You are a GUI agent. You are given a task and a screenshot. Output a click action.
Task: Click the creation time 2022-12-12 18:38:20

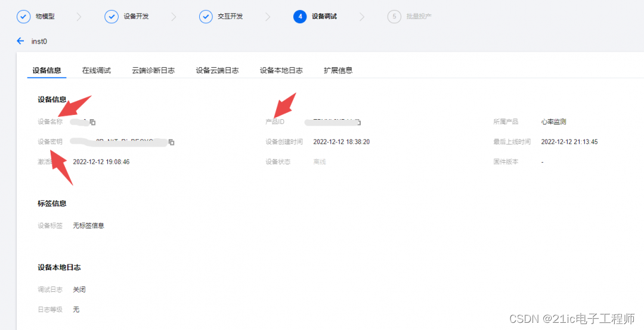coord(341,142)
